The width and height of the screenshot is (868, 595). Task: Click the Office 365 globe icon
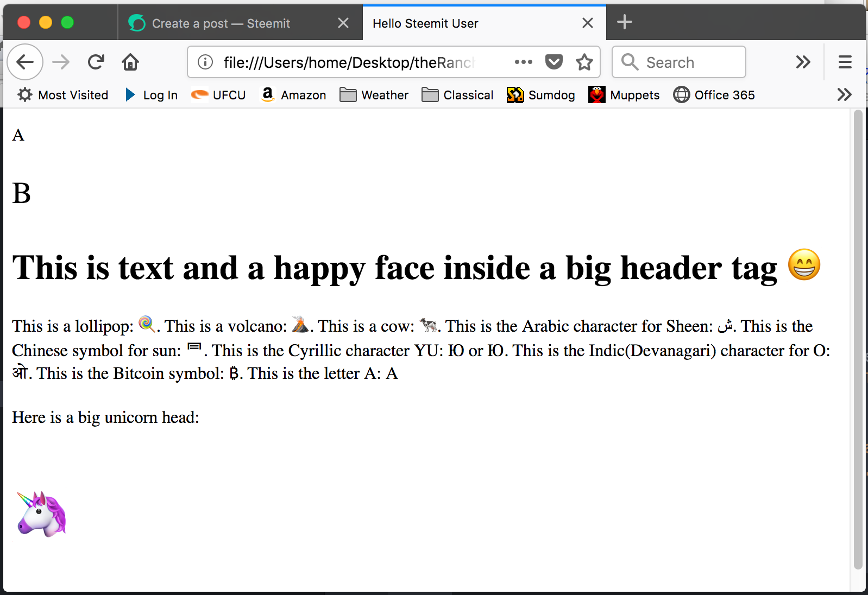(682, 95)
